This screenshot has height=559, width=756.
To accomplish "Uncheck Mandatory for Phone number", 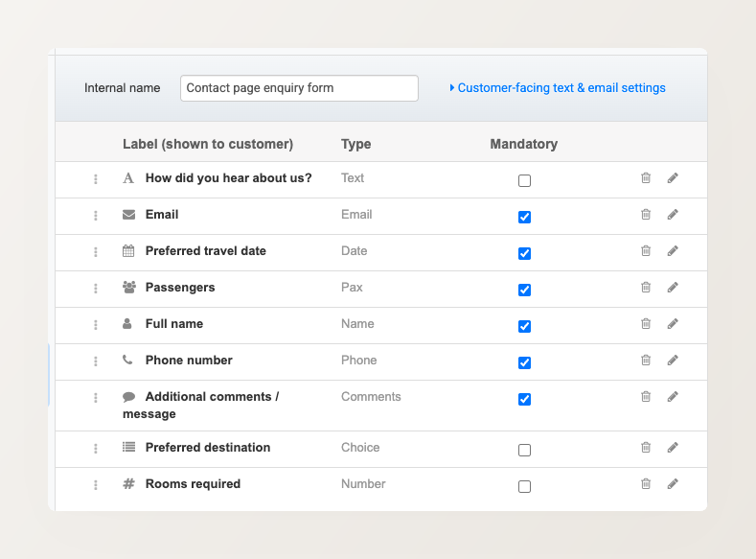I will [x=524, y=362].
